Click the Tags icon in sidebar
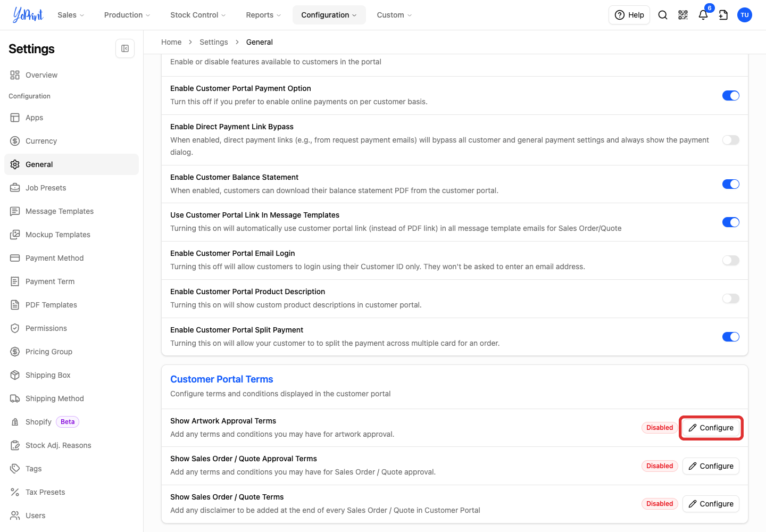The height and width of the screenshot is (532, 766). tap(15, 469)
